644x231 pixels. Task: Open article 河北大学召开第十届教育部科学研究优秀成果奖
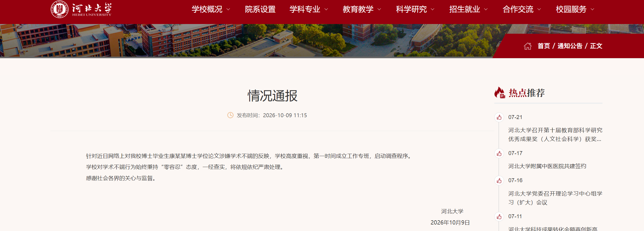point(555,135)
